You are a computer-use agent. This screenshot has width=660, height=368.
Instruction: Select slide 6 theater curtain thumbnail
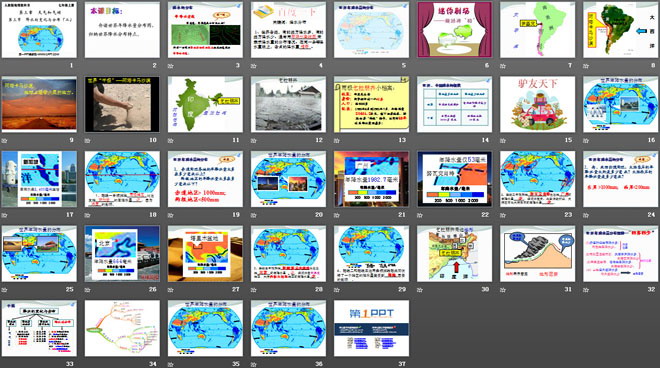(455, 30)
